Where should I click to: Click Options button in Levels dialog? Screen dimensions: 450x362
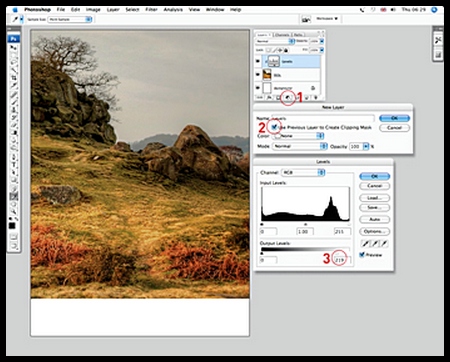coord(374,231)
